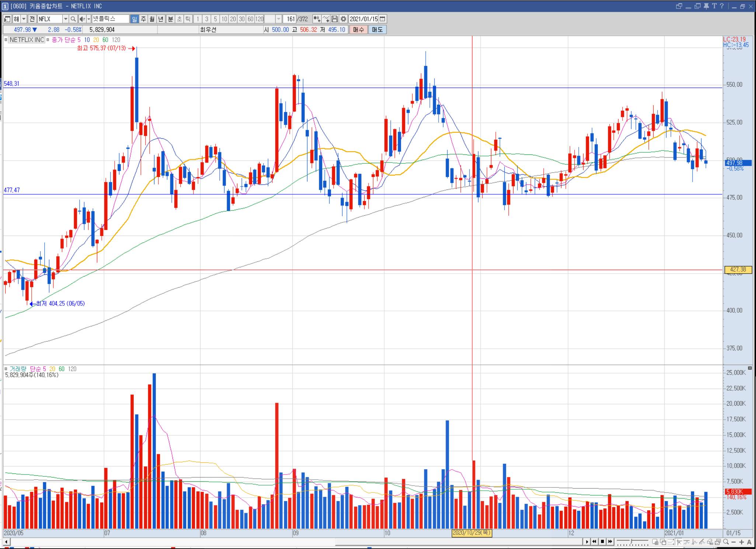
Task: Click the speaker sound icon
Action: click(x=82, y=19)
